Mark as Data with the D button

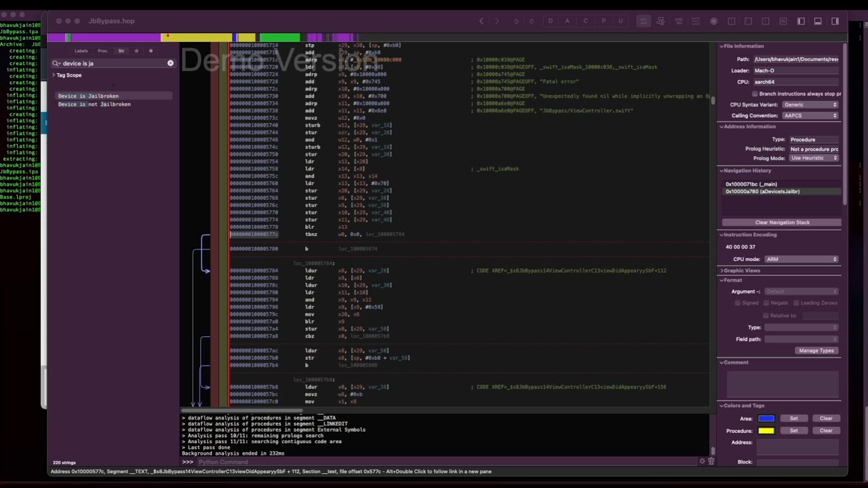click(x=551, y=21)
